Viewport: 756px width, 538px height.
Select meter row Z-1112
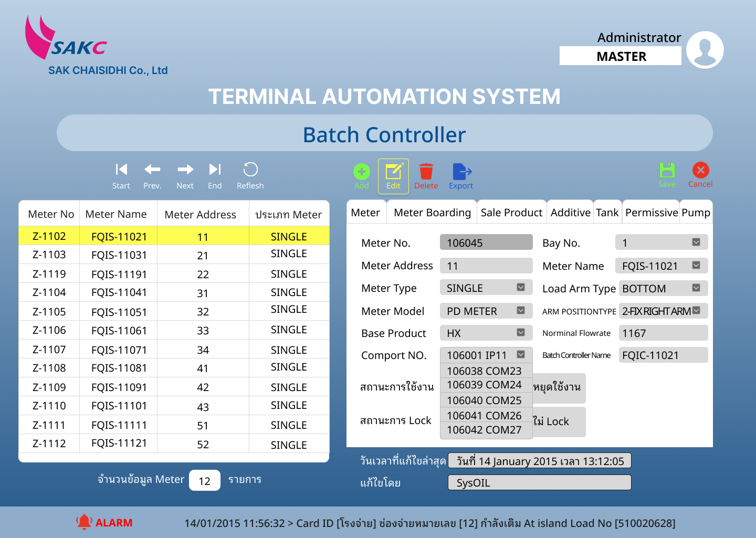(174, 444)
